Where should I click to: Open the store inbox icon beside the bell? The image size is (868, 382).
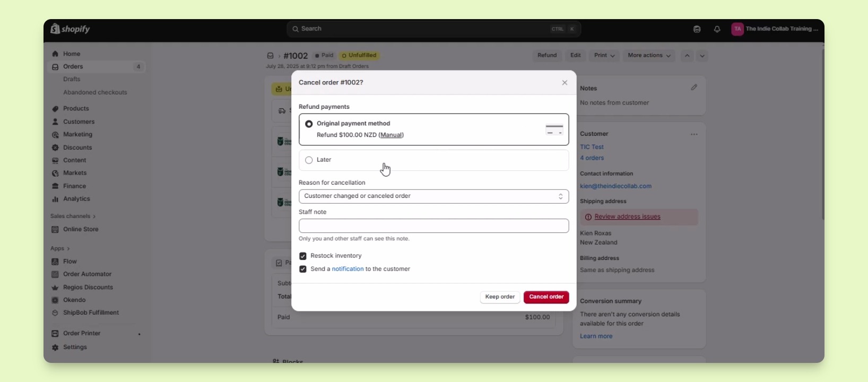point(697,29)
